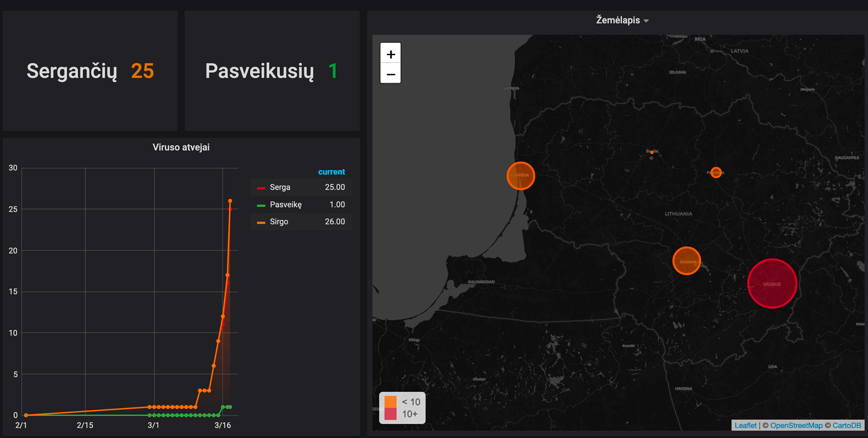Click the Pasveikusių stat panel

[272, 71]
